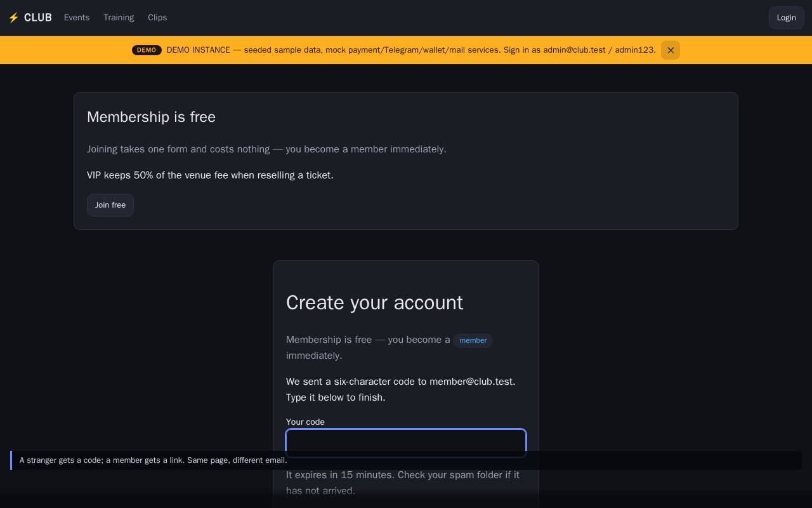Click the Create your account heading
Viewport: 812px width, 508px height.
click(374, 303)
